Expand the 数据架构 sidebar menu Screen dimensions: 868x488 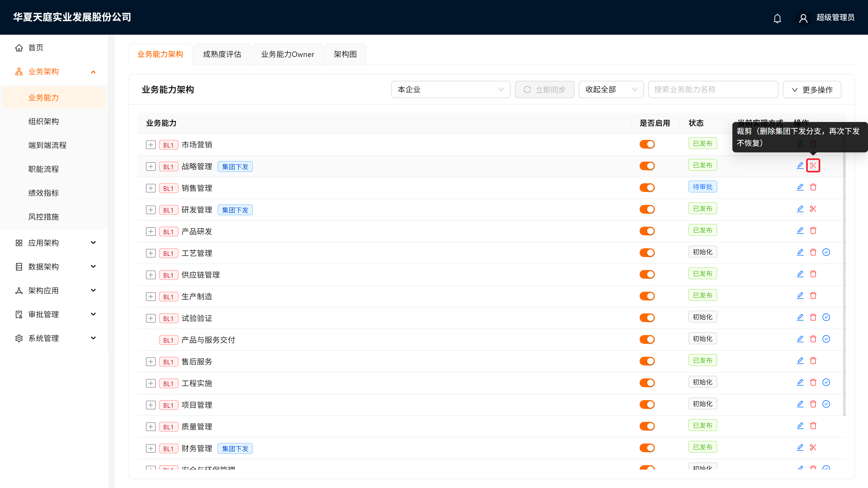pos(54,267)
